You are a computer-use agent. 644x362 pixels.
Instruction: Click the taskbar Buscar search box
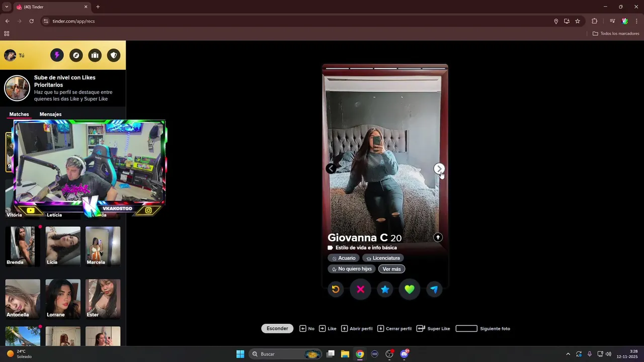pos(286,354)
